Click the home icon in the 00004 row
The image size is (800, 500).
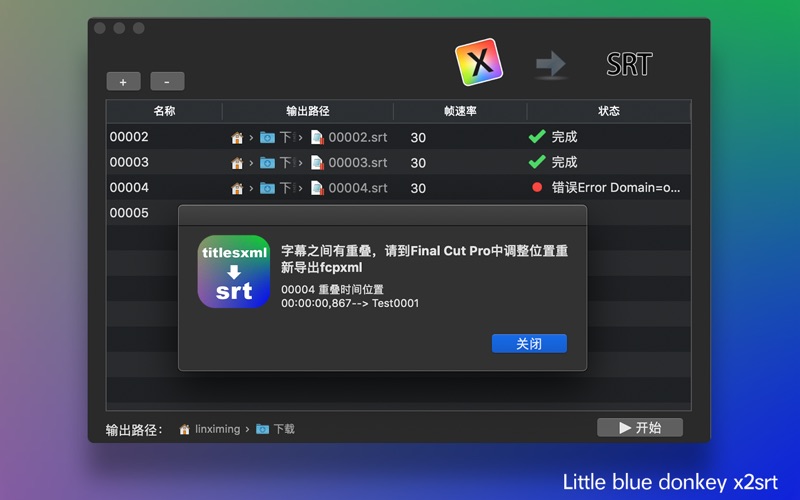[x=237, y=189]
